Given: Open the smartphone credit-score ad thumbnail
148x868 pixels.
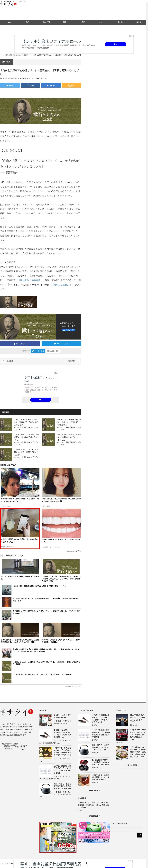Looking at the screenshot, I should [x=20, y=523].
